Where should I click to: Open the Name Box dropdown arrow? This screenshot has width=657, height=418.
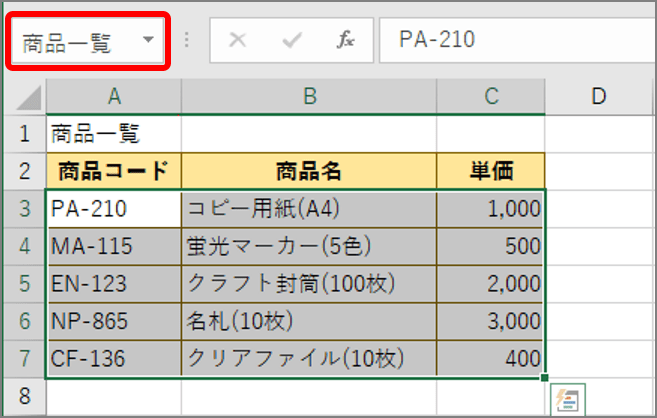148,40
